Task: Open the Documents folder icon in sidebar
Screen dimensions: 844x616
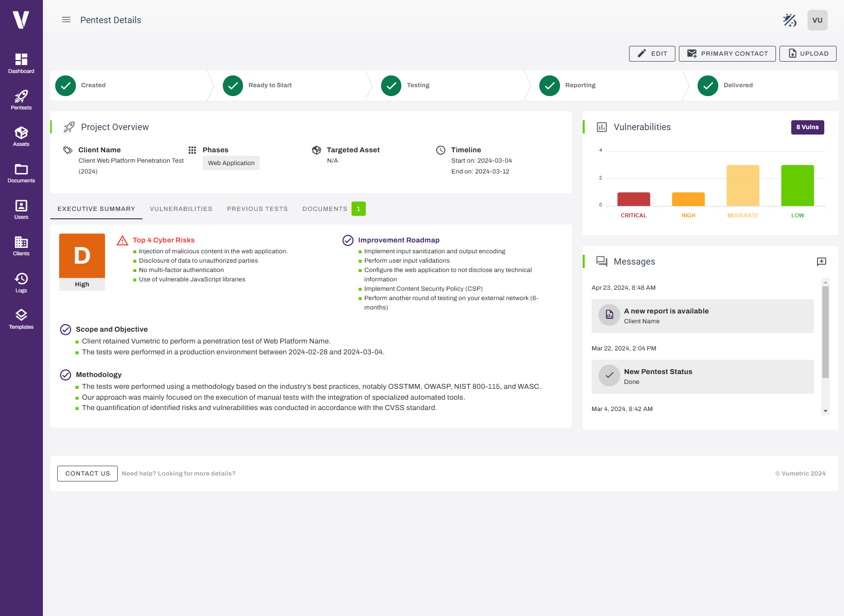Action: pos(21,173)
